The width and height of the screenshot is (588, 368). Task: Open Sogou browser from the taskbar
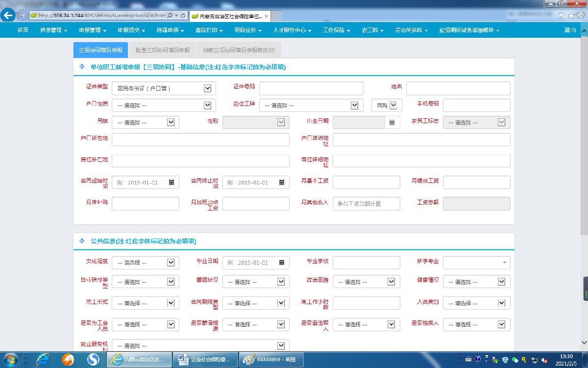point(93,360)
